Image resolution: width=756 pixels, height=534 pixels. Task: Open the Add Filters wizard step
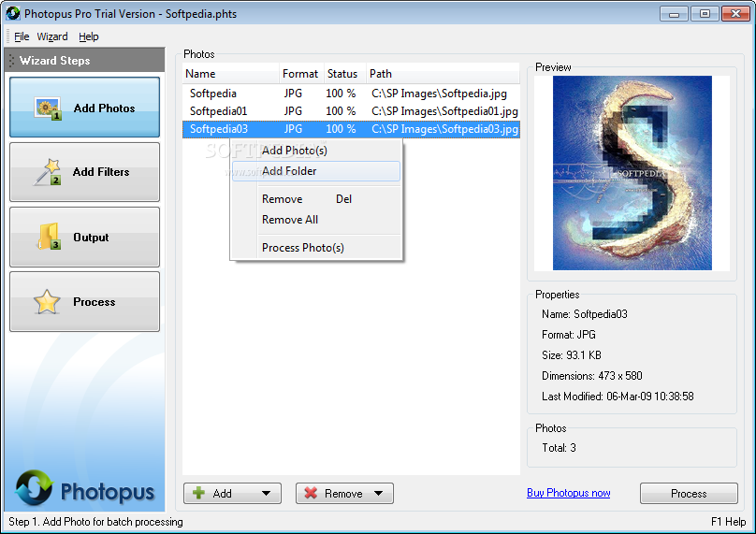click(x=84, y=171)
